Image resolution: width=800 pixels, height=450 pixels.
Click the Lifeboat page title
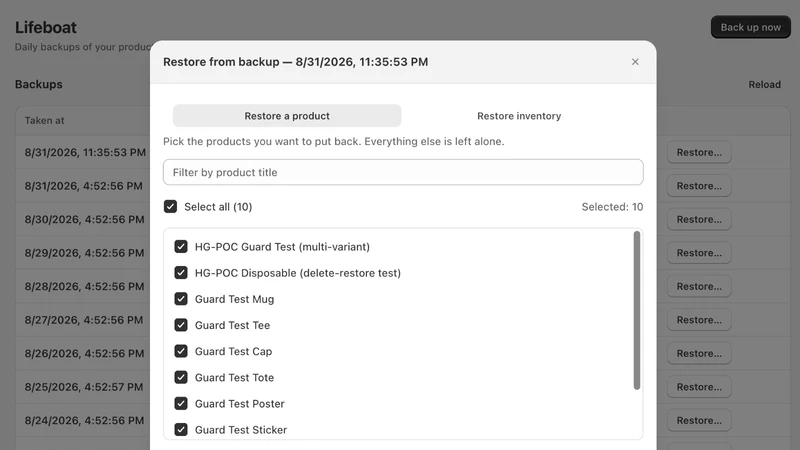coord(45,27)
